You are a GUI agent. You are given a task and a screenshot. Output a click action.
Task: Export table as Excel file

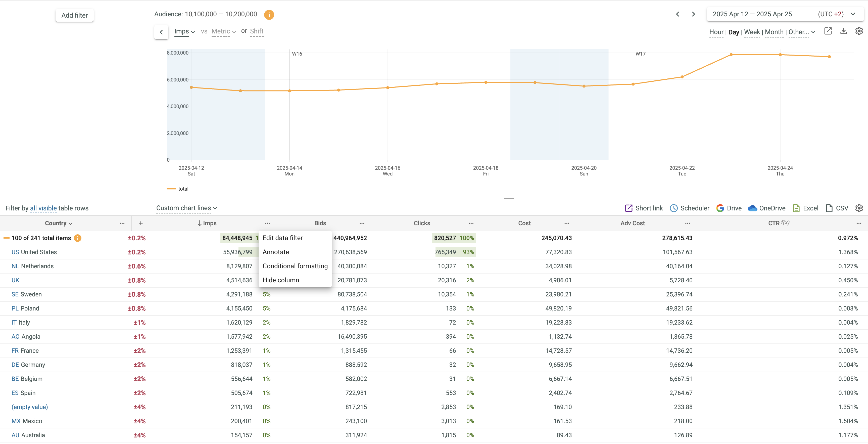pos(805,208)
